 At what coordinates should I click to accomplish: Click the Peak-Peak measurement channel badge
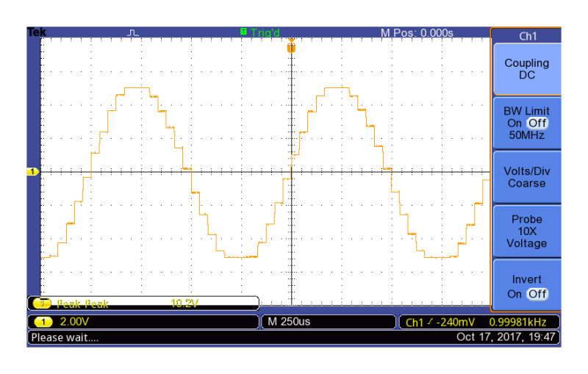point(44,303)
